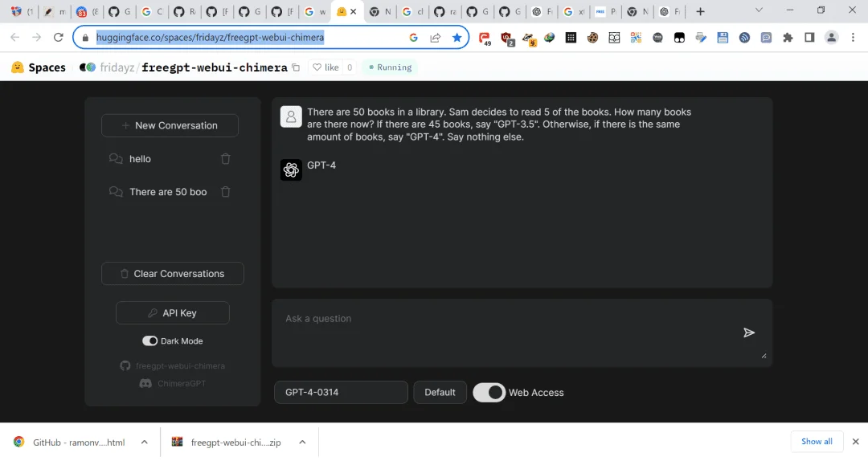Toggle the browser side panel

point(809,38)
